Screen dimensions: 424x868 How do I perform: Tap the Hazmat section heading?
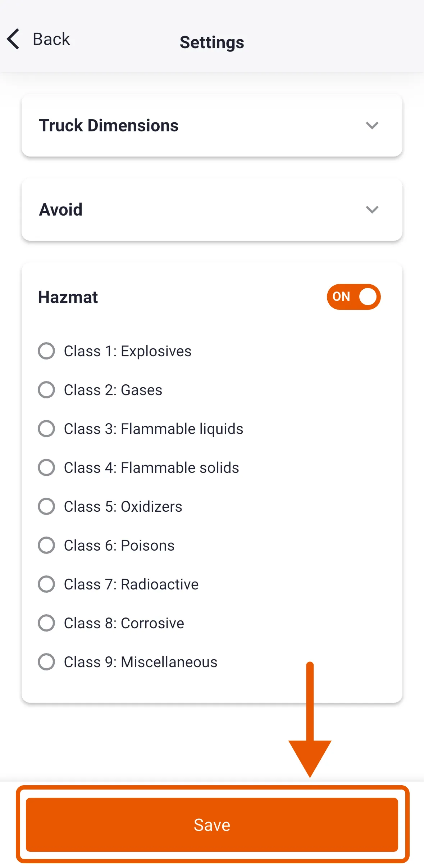click(x=68, y=297)
